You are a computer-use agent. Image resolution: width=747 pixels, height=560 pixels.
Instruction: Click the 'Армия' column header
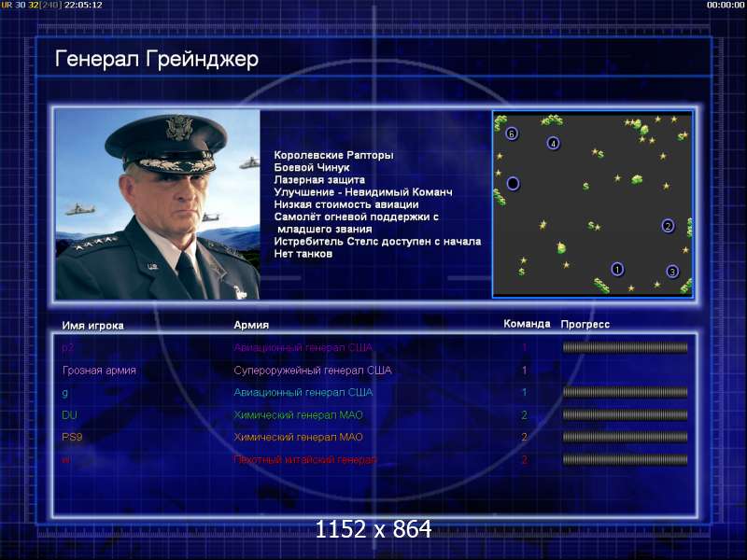[251, 325]
